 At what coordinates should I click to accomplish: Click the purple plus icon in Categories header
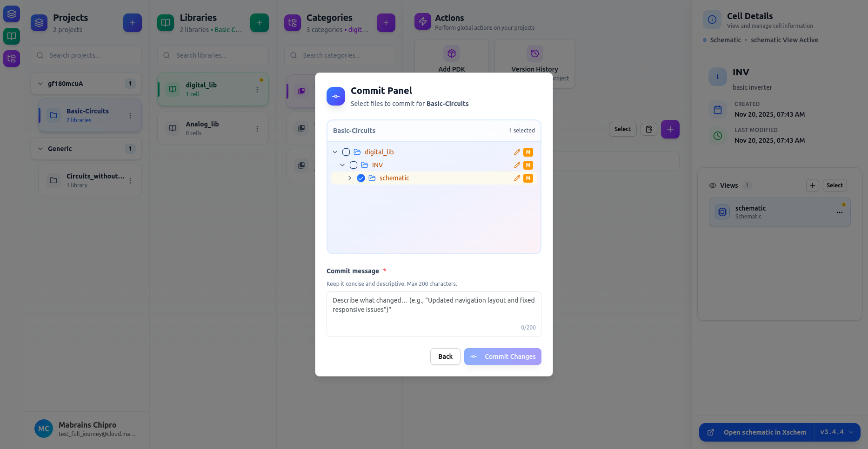coord(386,22)
